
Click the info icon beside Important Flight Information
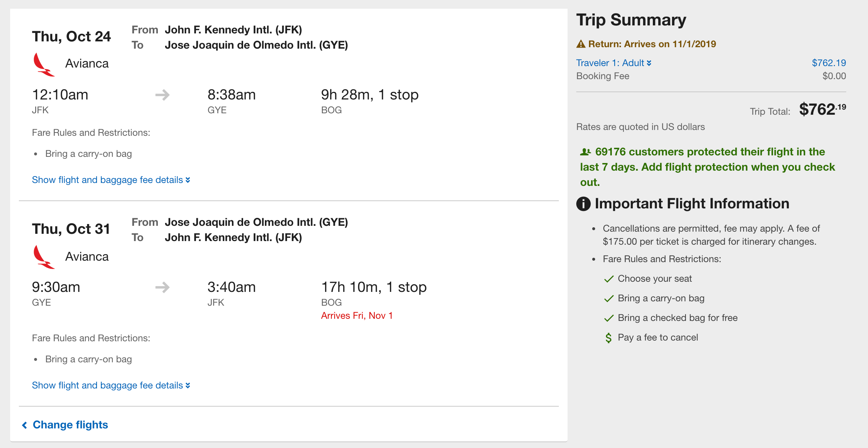tap(584, 204)
